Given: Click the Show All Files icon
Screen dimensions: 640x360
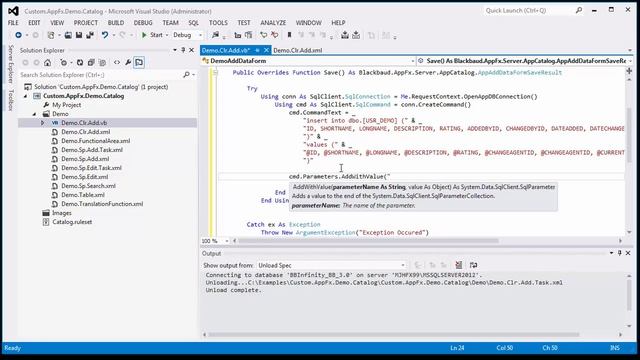Looking at the screenshot, I should pyautogui.click(x=102, y=62).
